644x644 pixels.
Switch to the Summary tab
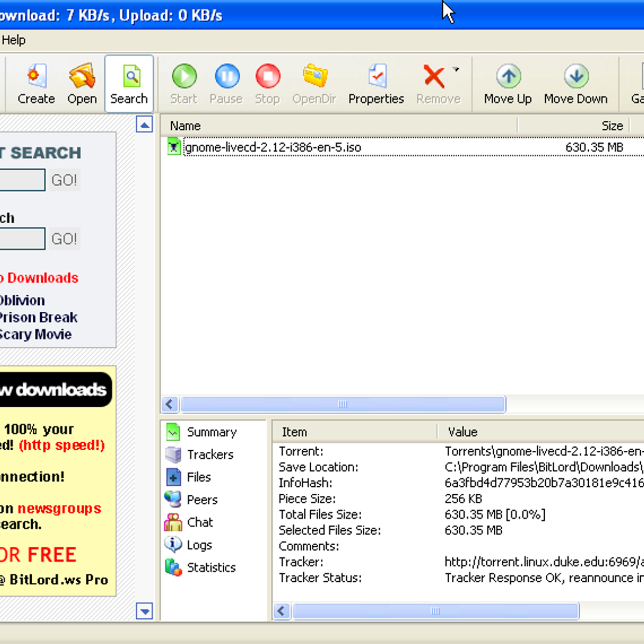pyautogui.click(x=211, y=432)
